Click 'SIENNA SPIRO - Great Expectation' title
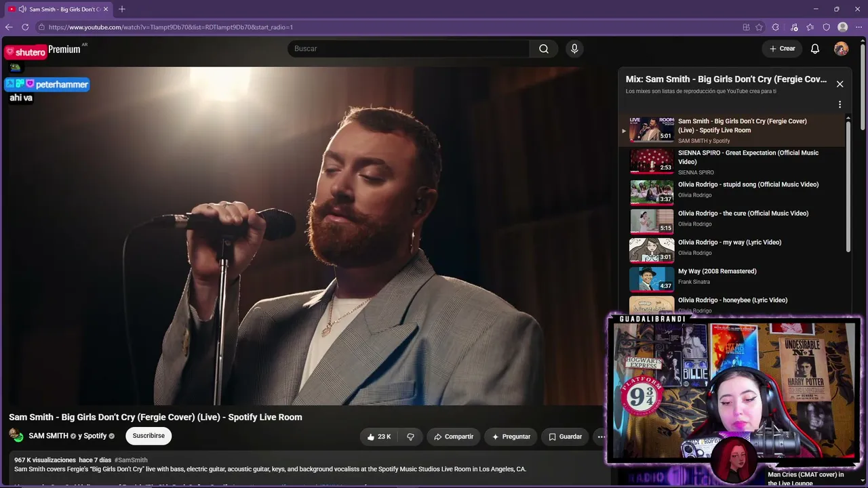The image size is (868, 488). click(x=748, y=157)
